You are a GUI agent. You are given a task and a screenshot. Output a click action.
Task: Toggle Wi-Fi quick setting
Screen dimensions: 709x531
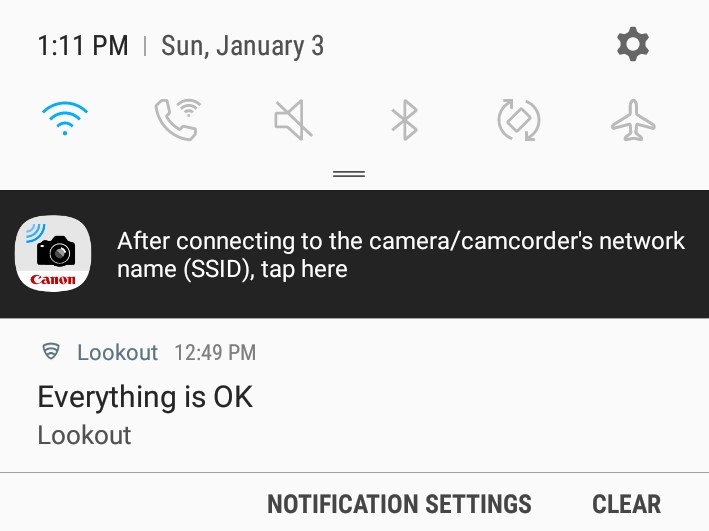(65, 120)
